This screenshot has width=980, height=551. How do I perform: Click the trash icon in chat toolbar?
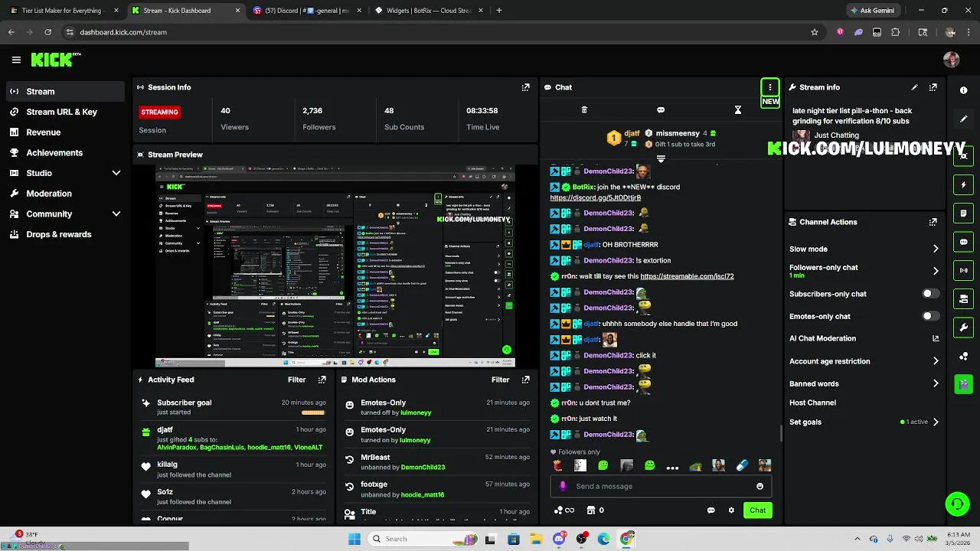coord(584,110)
